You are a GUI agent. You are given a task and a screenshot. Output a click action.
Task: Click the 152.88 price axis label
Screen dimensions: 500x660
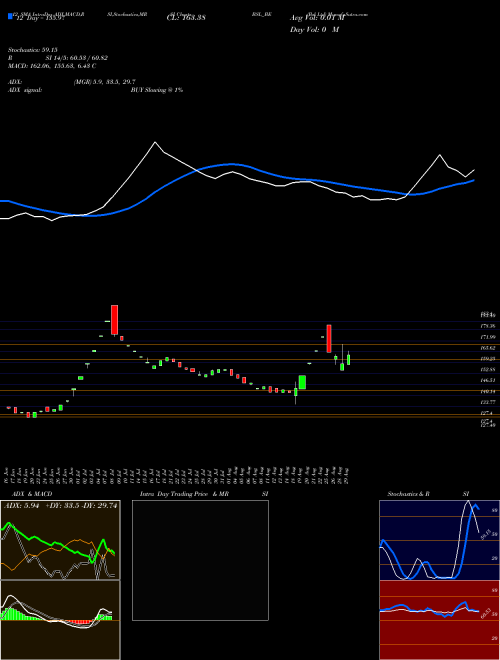[489, 370]
